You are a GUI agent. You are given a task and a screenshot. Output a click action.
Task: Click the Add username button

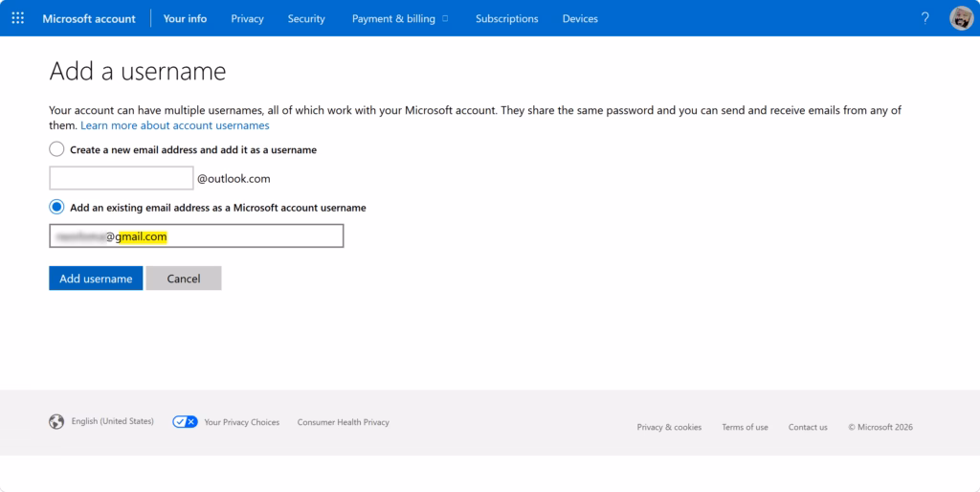(97, 279)
